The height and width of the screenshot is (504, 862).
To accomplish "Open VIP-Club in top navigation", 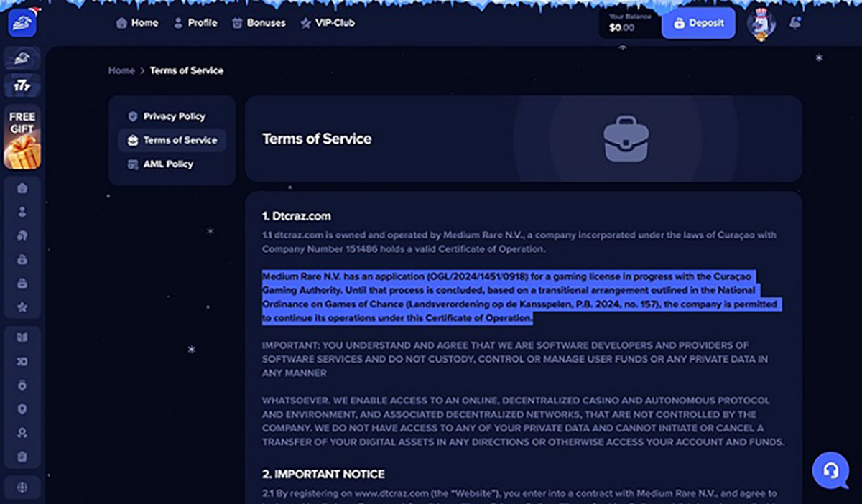I will [x=328, y=23].
